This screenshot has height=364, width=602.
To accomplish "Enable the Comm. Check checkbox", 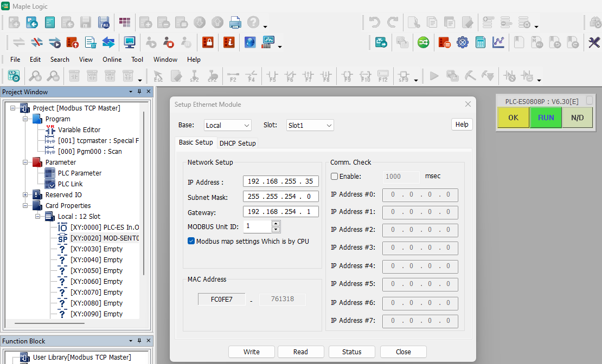I will click(x=334, y=177).
